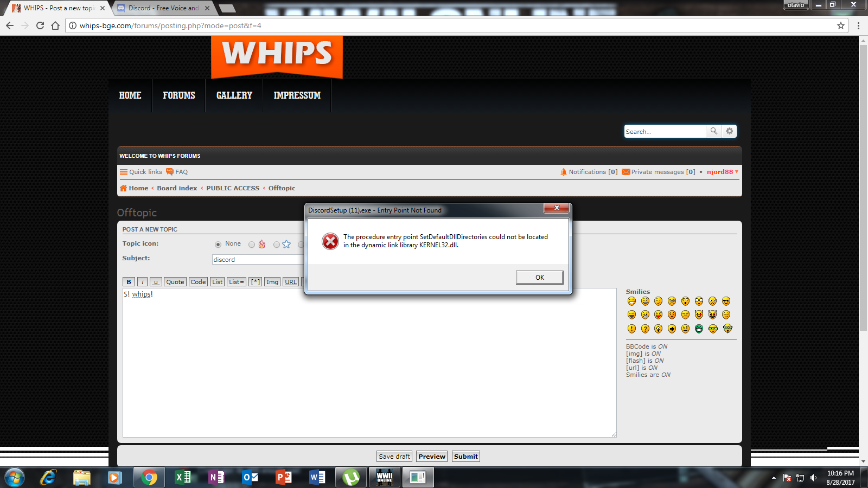Insert the big grin smiley in first row
The image size is (868, 488).
point(631,301)
